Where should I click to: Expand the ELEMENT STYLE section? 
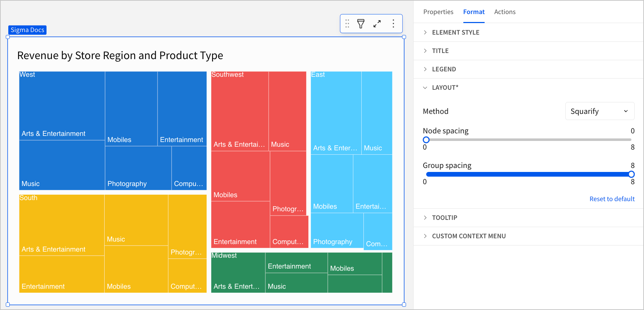pos(529,32)
